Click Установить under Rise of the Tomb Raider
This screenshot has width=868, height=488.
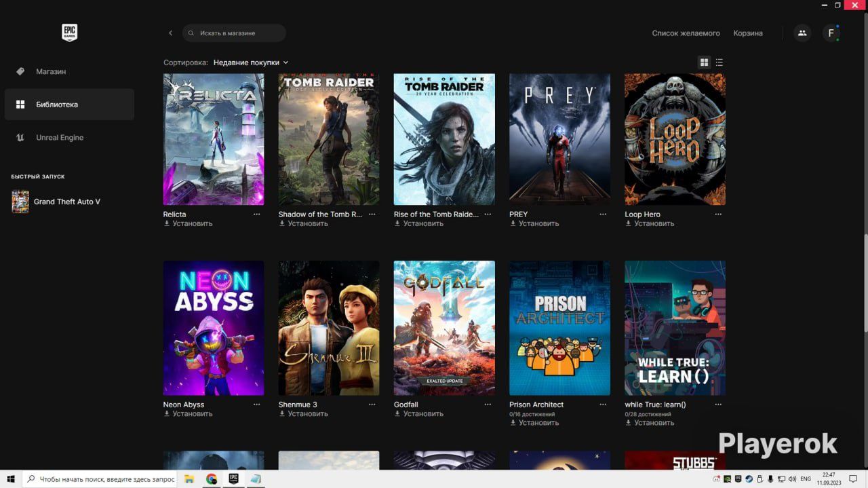pyautogui.click(x=419, y=223)
